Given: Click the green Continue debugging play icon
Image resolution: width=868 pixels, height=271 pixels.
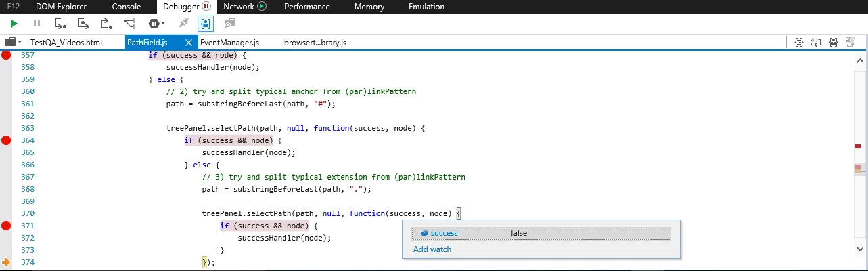Looking at the screenshot, I should pyautogui.click(x=14, y=24).
